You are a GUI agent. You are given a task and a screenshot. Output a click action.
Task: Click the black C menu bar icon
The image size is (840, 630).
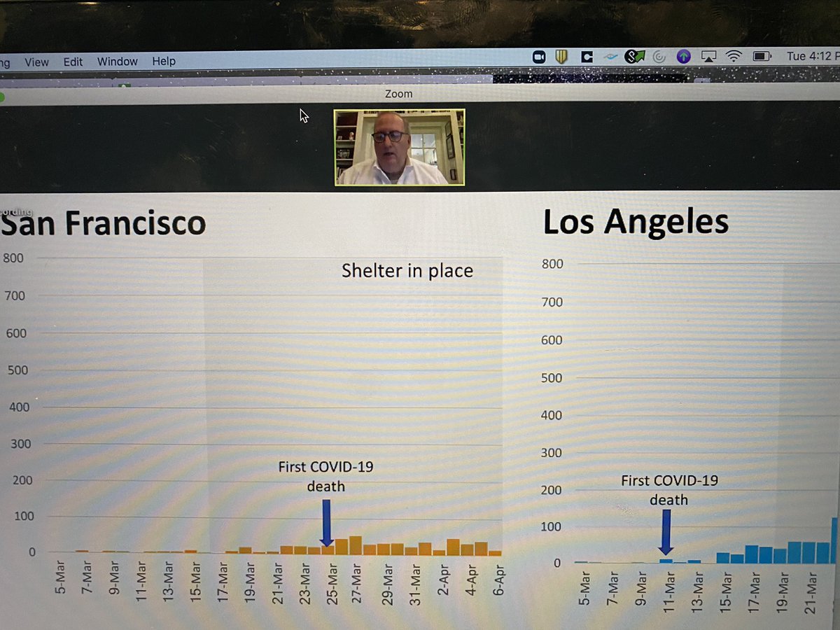point(586,57)
